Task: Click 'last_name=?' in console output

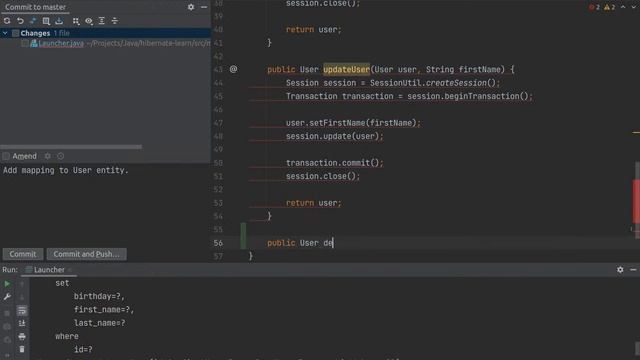Action: tap(100, 323)
